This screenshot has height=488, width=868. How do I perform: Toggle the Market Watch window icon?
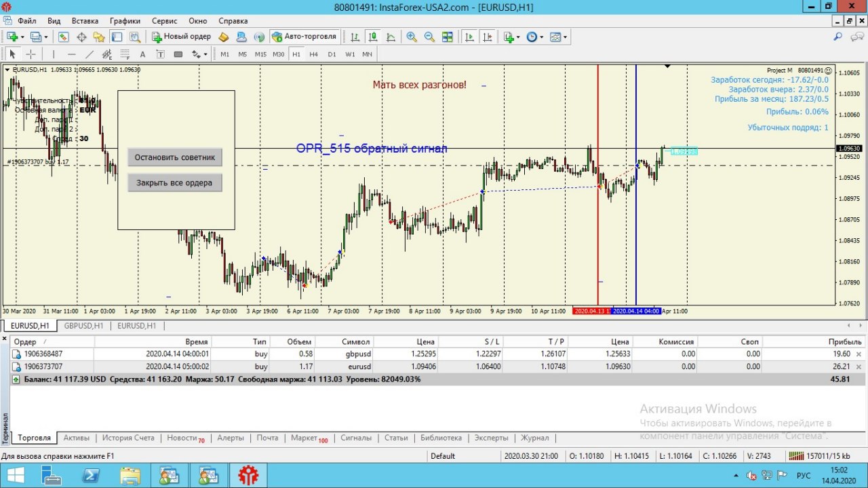pyautogui.click(x=64, y=37)
